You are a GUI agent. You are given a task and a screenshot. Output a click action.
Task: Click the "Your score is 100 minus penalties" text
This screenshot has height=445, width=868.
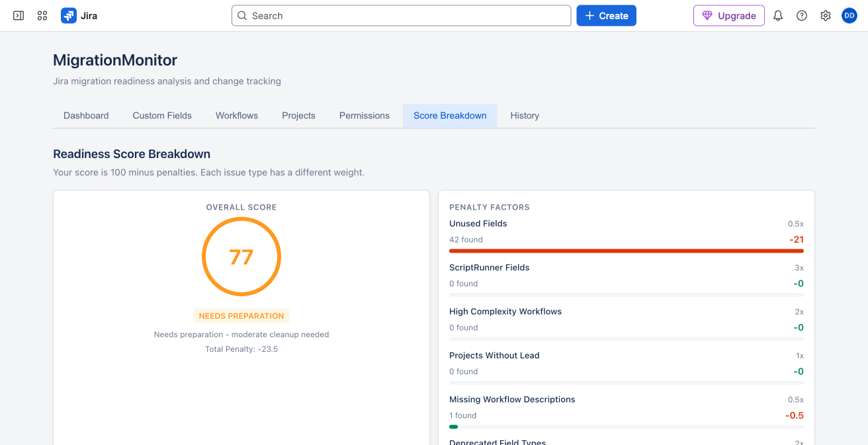coord(208,172)
